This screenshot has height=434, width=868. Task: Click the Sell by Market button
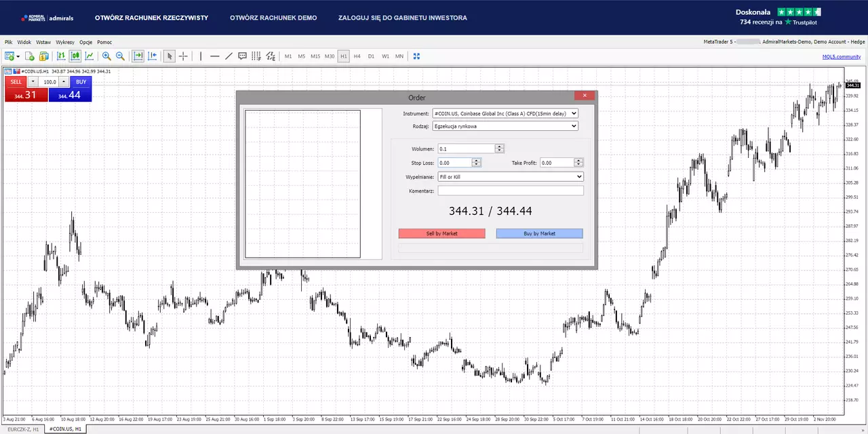pos(441,233)
